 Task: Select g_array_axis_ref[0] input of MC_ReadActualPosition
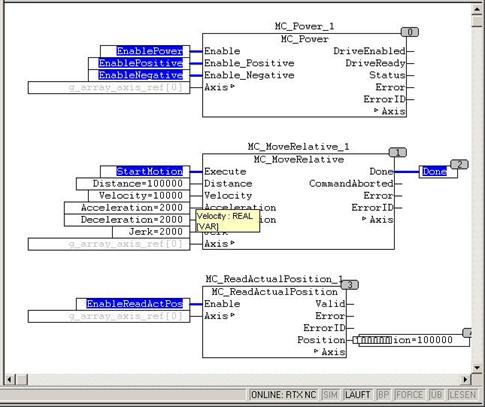click(109, 316)
